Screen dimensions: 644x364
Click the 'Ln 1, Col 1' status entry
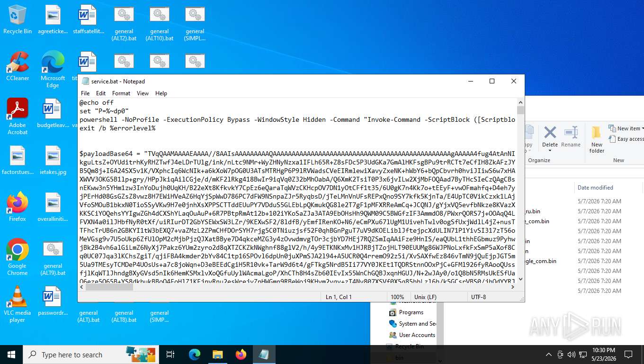point(339,297)
